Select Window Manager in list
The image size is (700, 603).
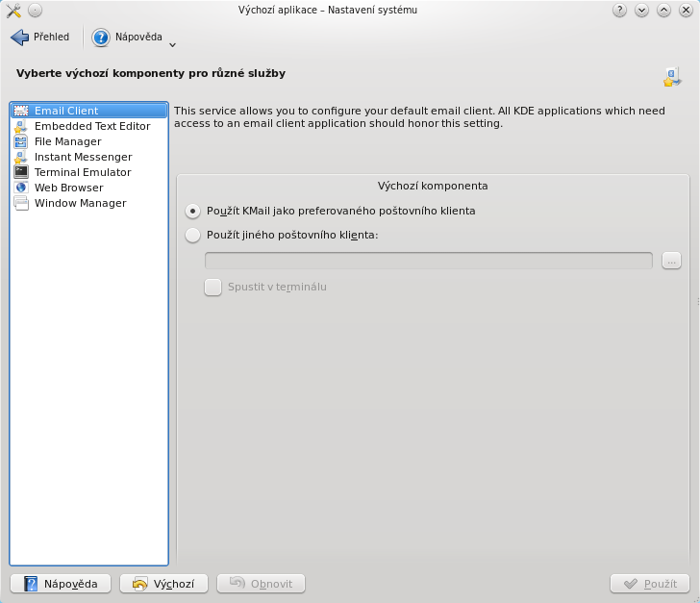tap(81, 203)
